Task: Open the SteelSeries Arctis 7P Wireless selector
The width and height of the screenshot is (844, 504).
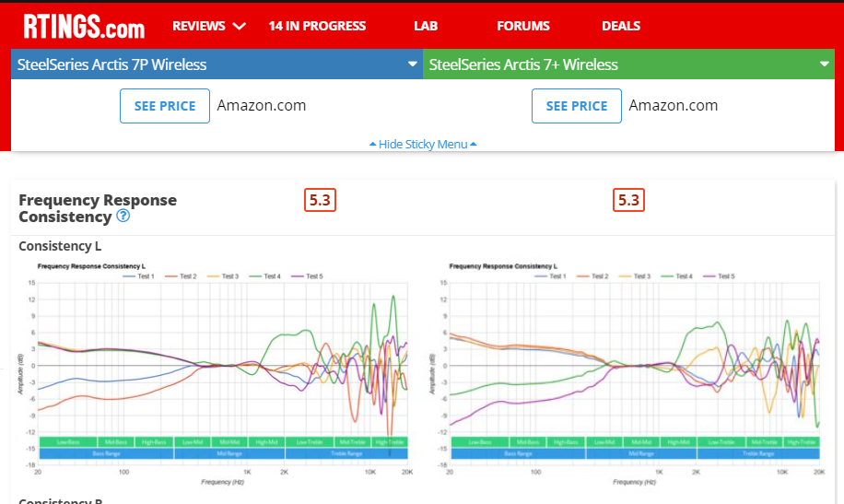Action: (217, 64)
